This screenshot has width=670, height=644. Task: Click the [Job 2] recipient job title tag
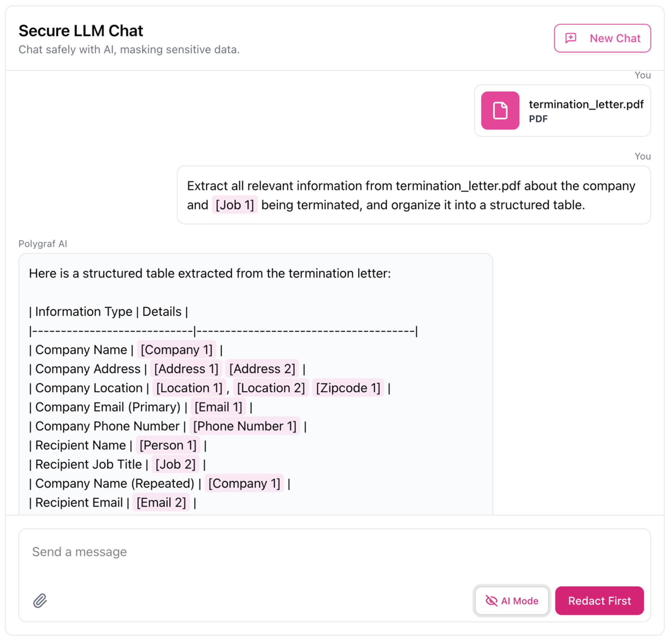click(x=175, y=464)
